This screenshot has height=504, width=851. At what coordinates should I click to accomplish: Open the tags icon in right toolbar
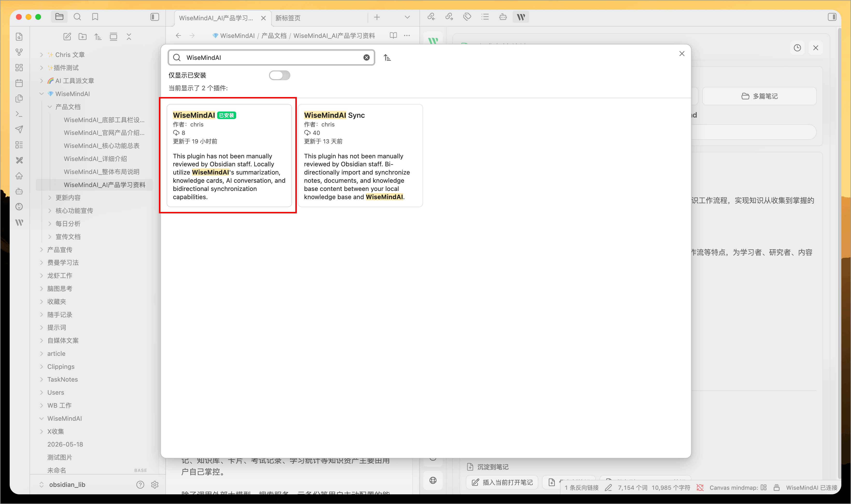[467, 17]
